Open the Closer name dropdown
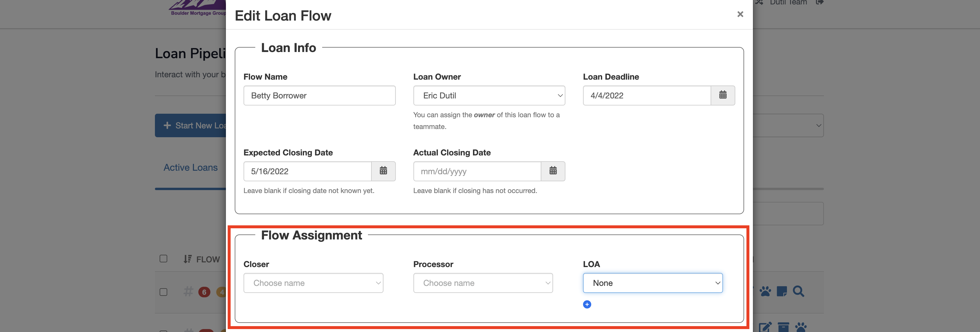 313,283
